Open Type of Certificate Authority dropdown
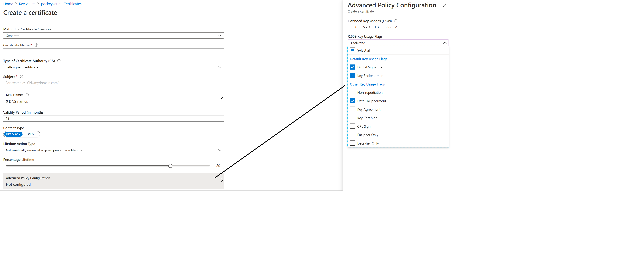 click(x=113, y=67)
